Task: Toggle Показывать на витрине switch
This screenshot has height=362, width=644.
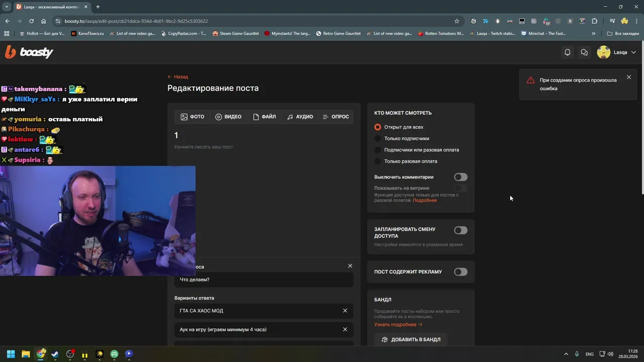Action: pos(460,188)
